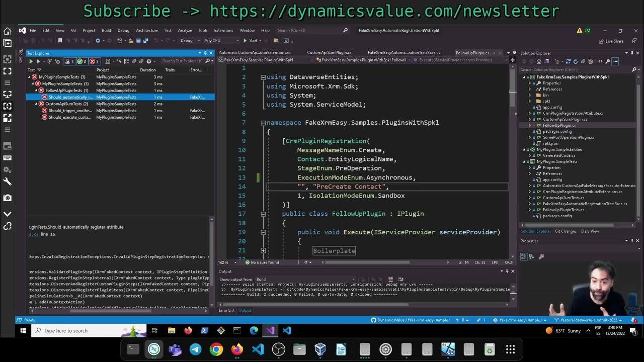
Task: Expand the collapsed Boilerplate code region
Action: 263,250
